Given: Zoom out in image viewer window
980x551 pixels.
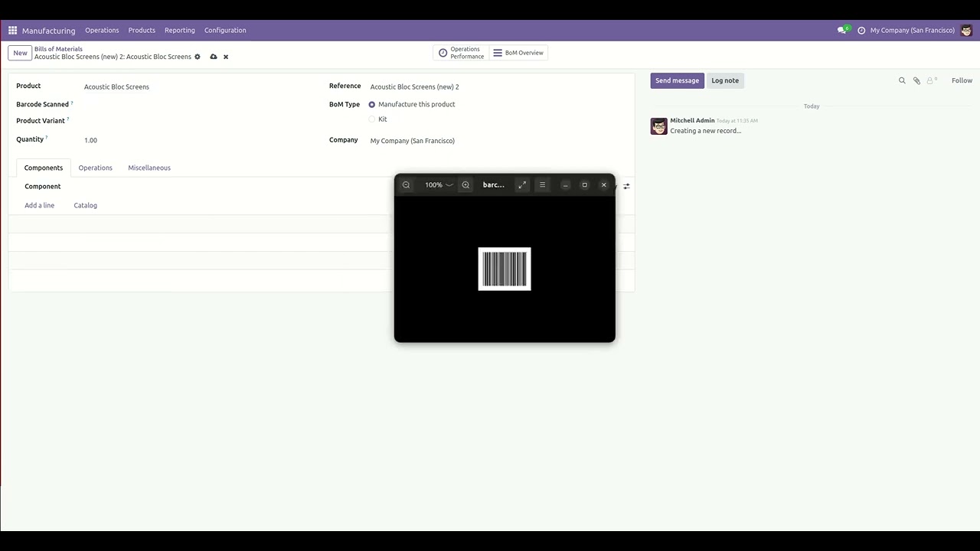Looking at the screenshot, I should [407, 185].
